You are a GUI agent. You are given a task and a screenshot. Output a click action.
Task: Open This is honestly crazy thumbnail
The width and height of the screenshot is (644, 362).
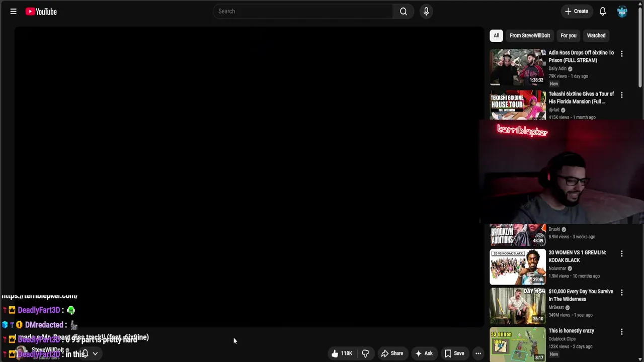[x=518, y=345]
